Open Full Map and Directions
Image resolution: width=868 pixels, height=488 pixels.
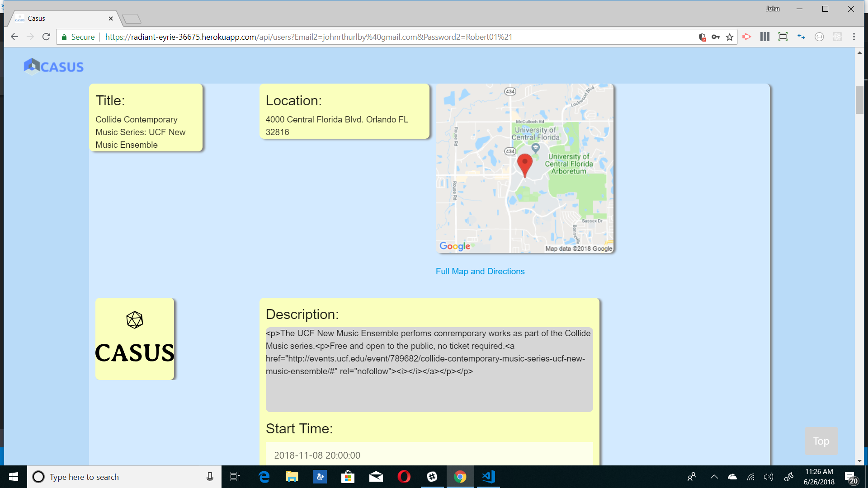480,271
